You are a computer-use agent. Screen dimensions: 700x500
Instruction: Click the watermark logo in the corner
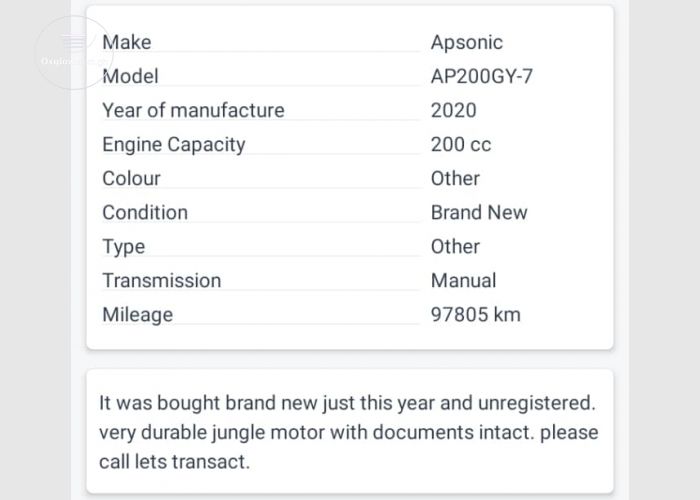click(74, 53)
